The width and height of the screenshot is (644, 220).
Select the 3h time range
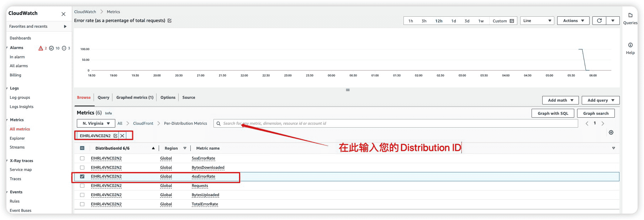pos(424,21)
